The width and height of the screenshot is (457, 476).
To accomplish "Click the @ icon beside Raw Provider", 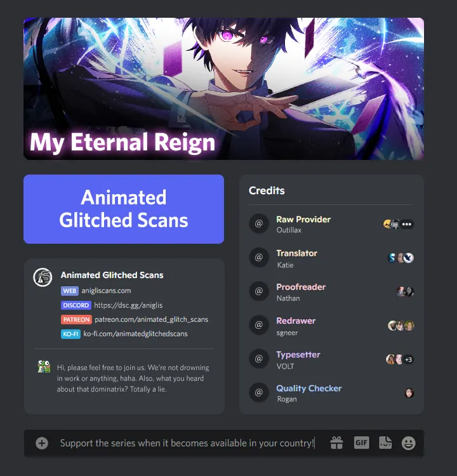I will coord(259,224).
